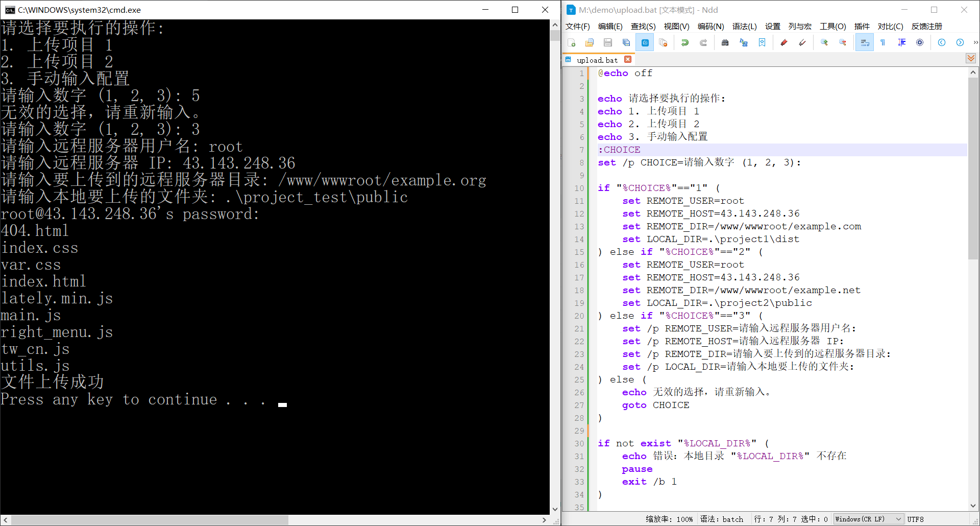Viewport: 980px width, 526px height.
Task: Click the Zoom In magnifier icon
Action: point(824,43)
